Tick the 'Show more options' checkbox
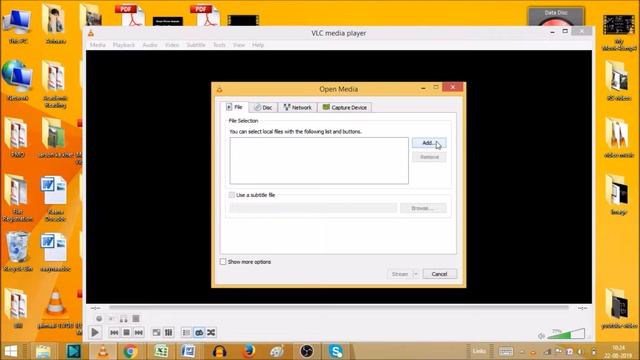 223,262
